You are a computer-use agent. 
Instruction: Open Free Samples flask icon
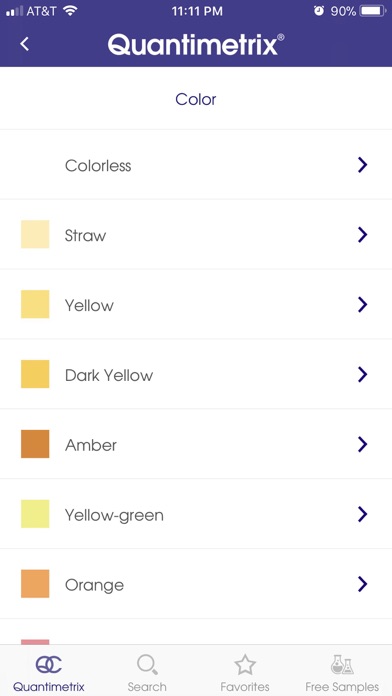click(342, 664)
